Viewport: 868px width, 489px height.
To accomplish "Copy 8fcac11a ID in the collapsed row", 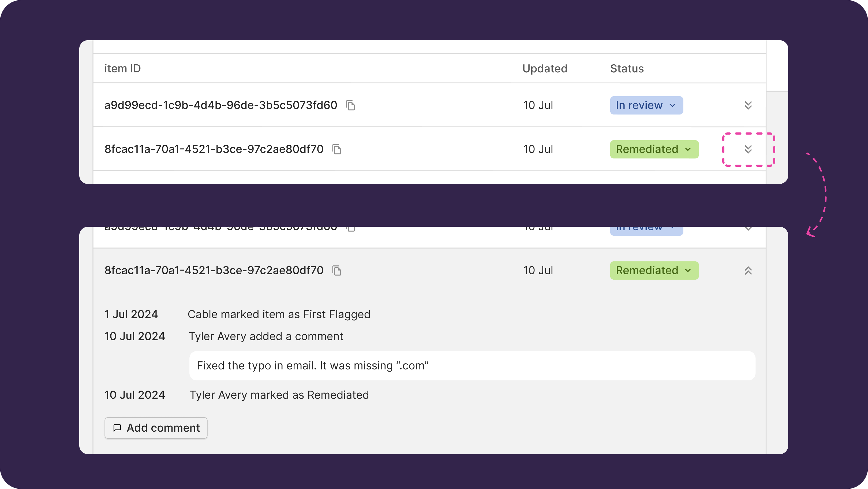I will [337, 149].
